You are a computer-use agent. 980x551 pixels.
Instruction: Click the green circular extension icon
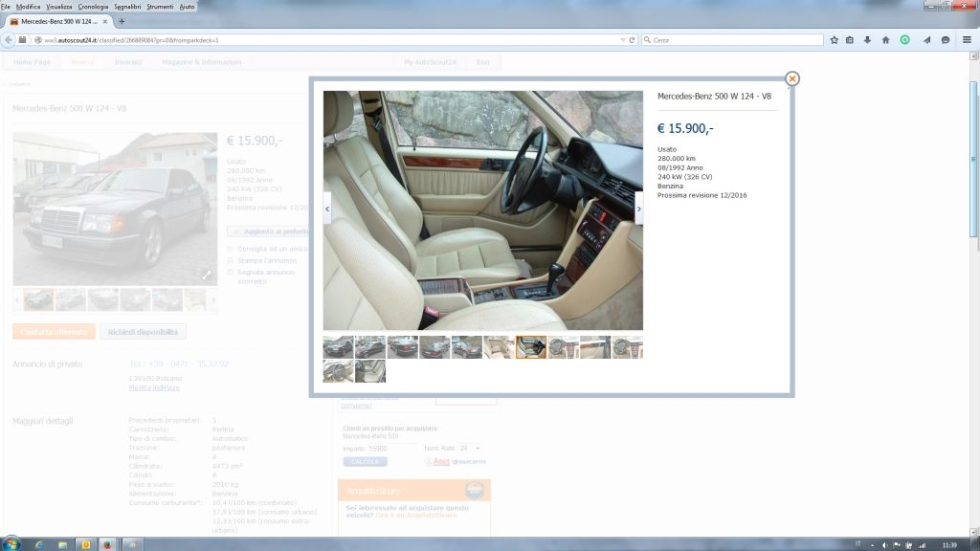[904, 40]
